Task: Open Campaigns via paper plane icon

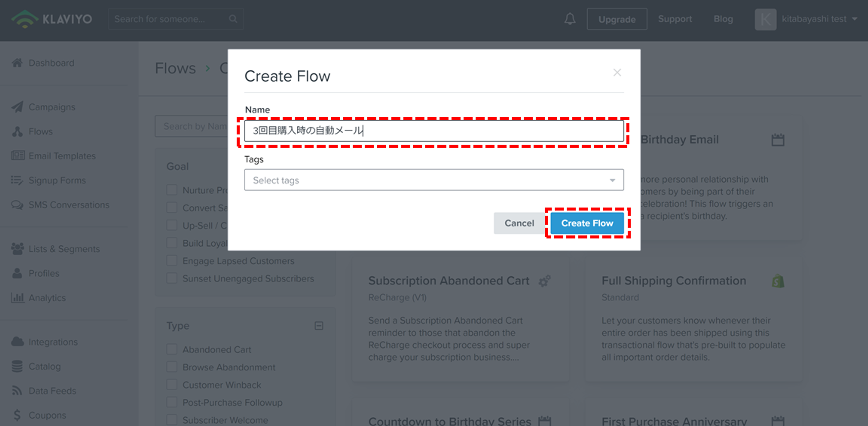Action: [17, 107]
